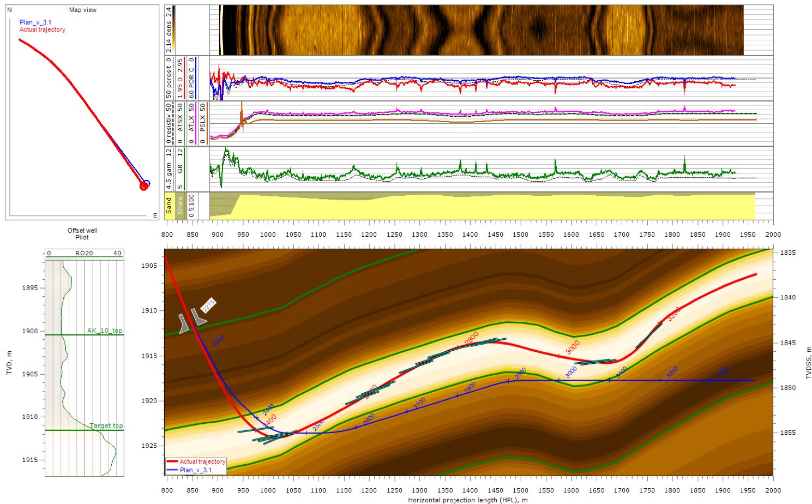Click the white 2275 depth label
Image resolution: width=812 pixels, height=504 pixels.
coord(208,305)
